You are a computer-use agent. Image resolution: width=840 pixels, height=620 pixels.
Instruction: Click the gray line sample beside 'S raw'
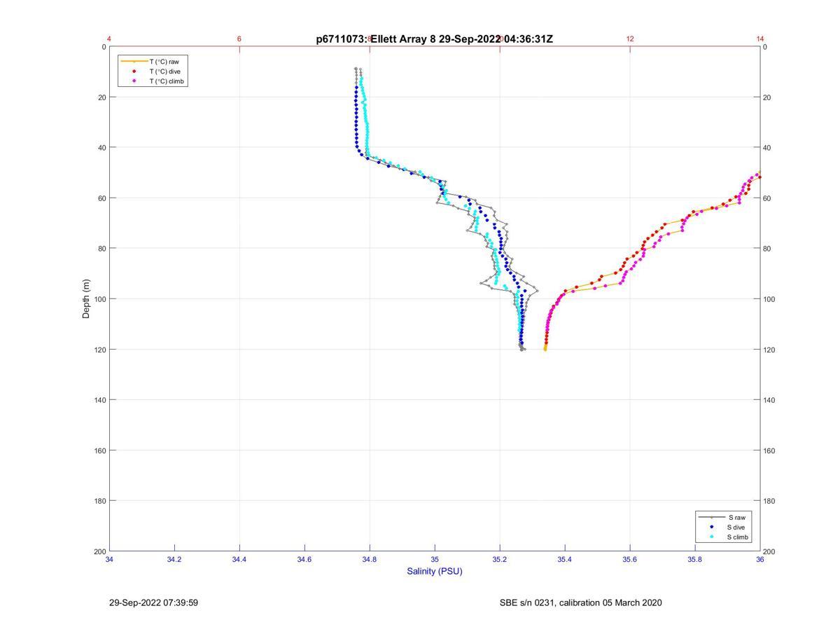[x=712, y=517]
